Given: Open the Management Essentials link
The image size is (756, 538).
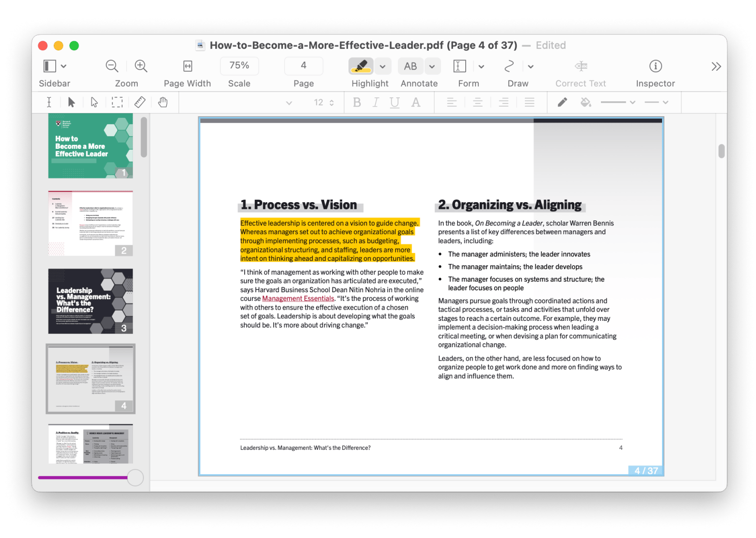Looking at the screenshot, I should point(298,299).
